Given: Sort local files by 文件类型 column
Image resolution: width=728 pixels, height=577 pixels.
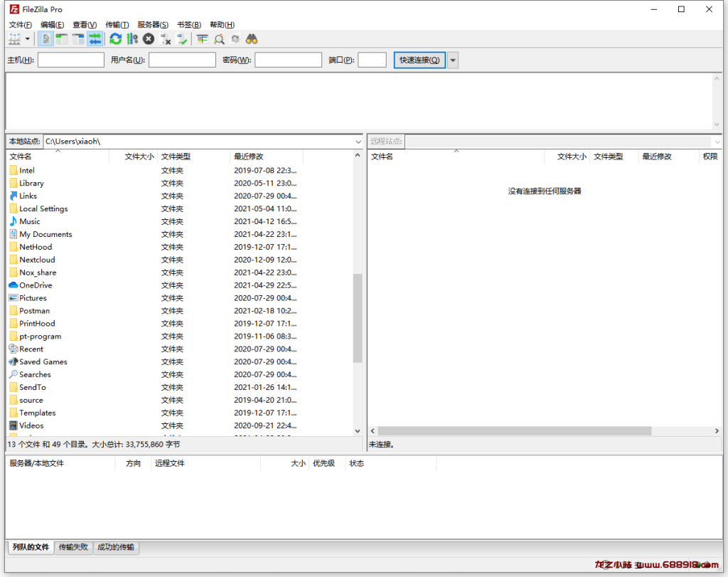Looking at the screenshot, I should click(194, 157).
